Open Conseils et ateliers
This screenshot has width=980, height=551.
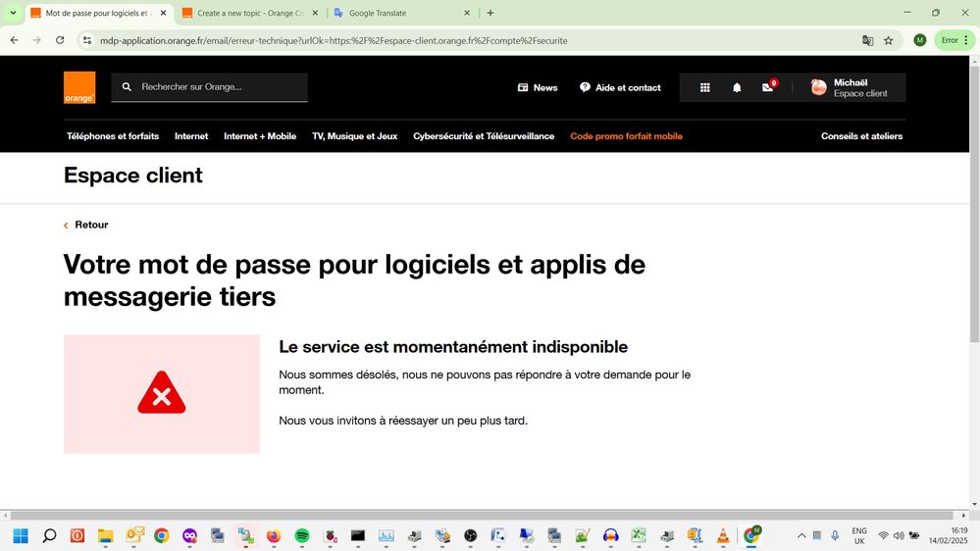[862, 136]
